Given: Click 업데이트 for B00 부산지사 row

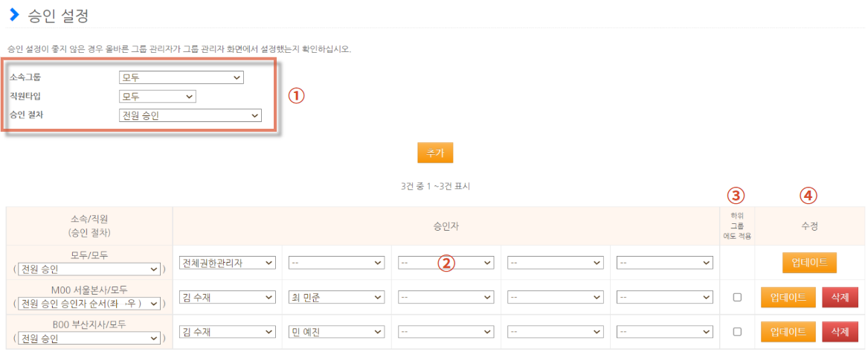Looking at the screenshot, I should (x=788, y=331).
